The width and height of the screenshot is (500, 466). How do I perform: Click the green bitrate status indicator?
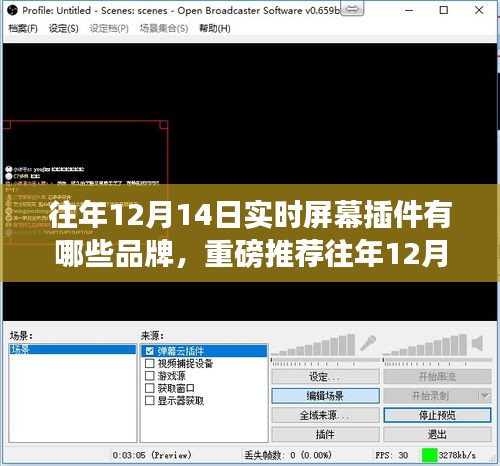click(x=429, y=455)
